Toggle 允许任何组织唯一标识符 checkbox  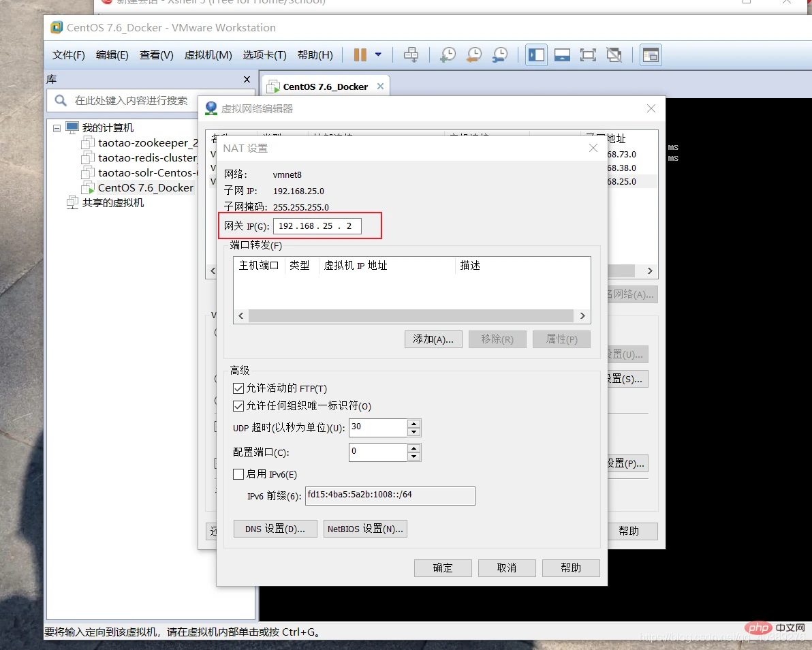point(238,406)
